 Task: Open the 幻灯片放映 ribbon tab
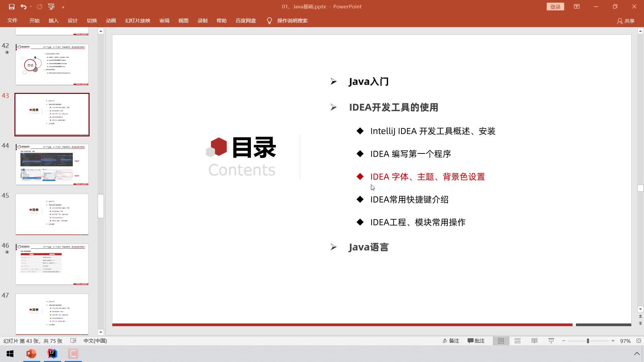click(138, 20)
